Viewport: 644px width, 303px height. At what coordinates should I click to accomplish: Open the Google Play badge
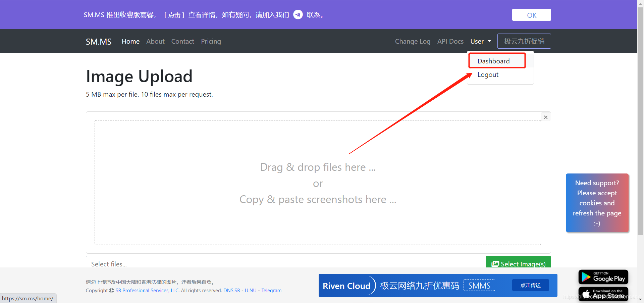[x=603, y=277]
